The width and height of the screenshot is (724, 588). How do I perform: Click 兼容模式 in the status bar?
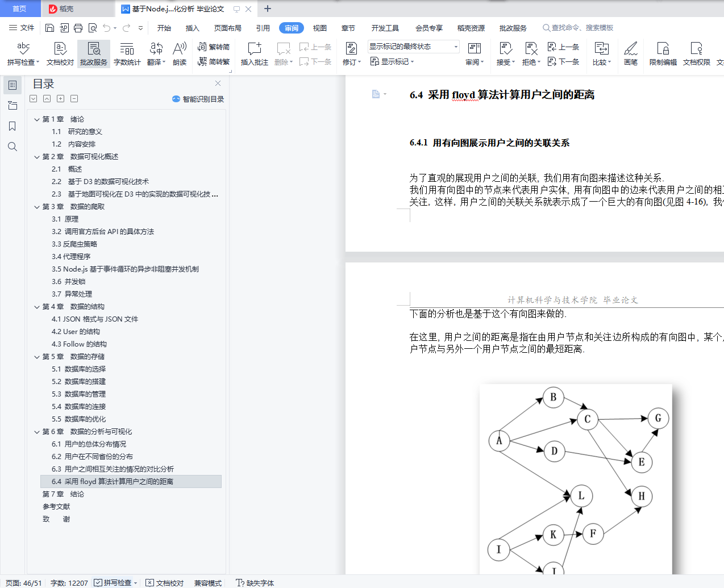click(208, 583)
